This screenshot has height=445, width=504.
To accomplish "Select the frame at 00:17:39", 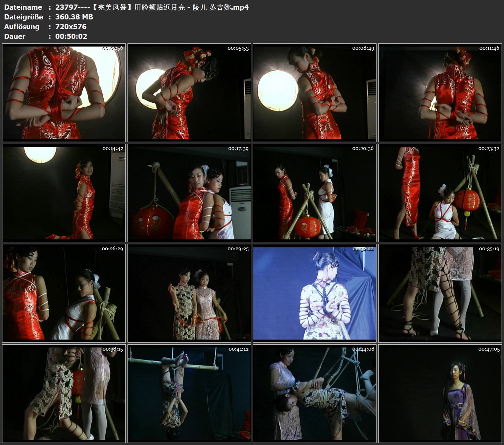I will [189, 193].
